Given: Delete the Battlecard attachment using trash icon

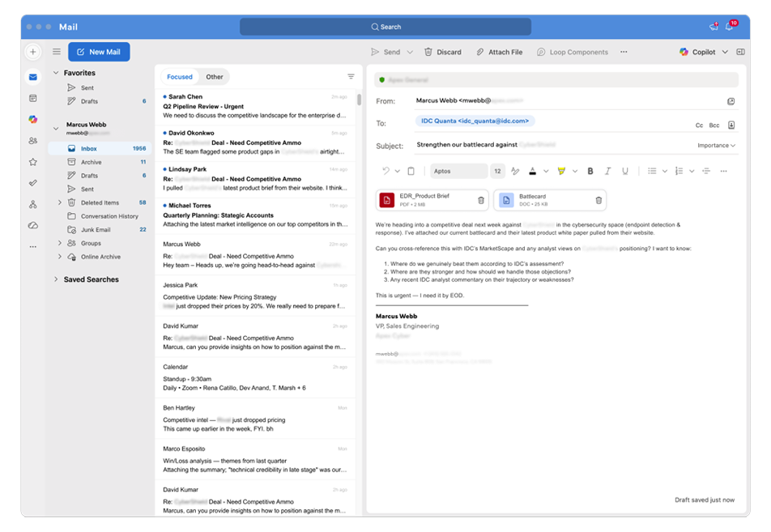Looking at the screenshot, I should tap(598, 200).
